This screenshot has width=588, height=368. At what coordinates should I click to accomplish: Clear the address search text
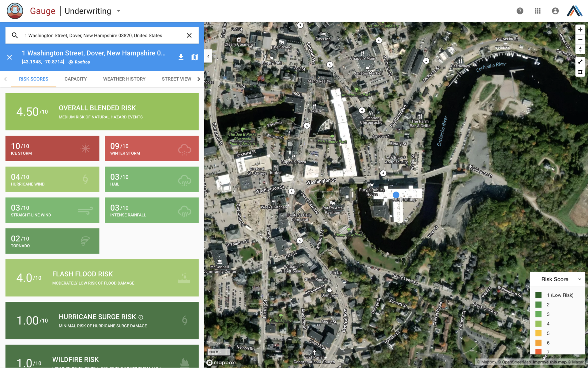coord(189,36)
